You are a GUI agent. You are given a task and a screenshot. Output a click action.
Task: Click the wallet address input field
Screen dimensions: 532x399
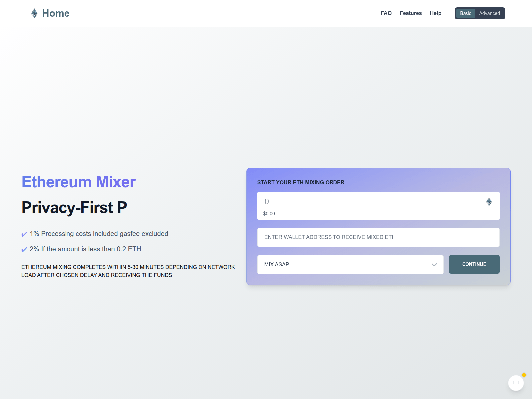378,237
